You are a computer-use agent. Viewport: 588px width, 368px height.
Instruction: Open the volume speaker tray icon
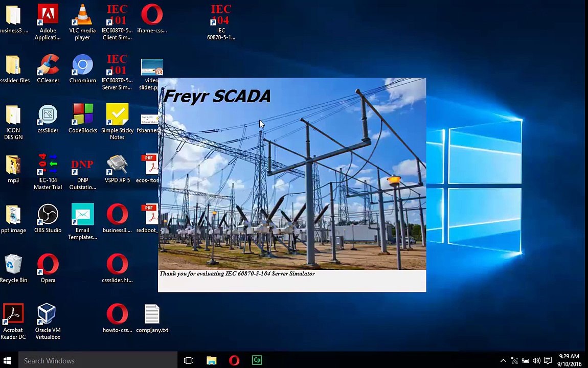[537, 360]
